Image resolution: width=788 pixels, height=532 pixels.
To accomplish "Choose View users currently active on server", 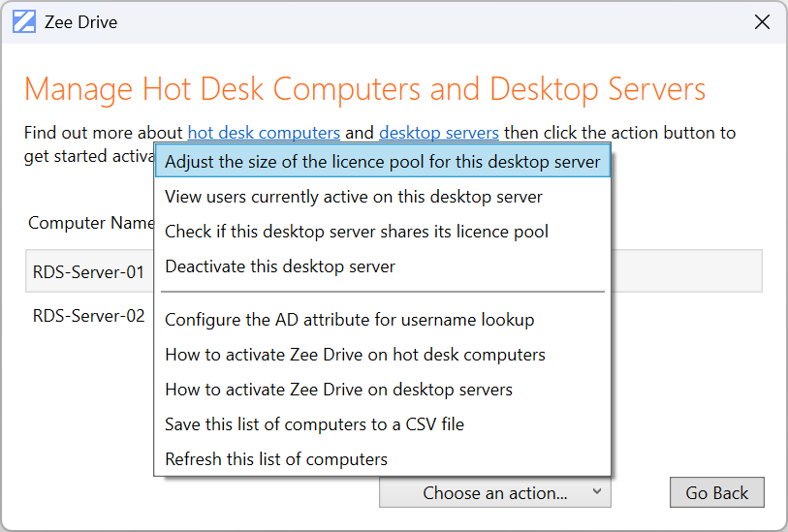I will 354,197.
